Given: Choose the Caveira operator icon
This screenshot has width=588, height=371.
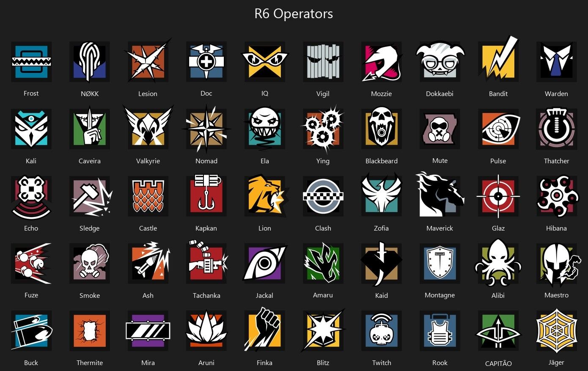Looking at the screenshot, I should point(90,128).
